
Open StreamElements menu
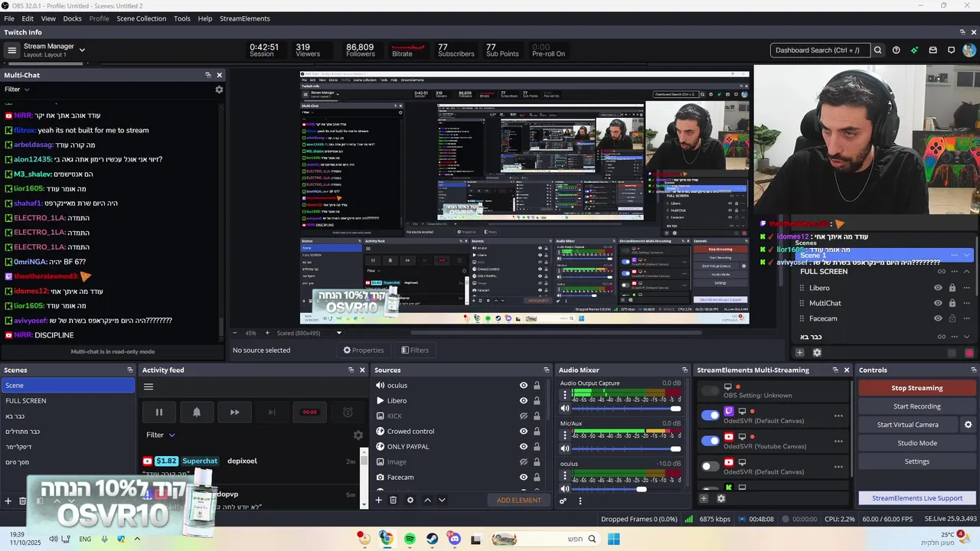click(245, 18)
